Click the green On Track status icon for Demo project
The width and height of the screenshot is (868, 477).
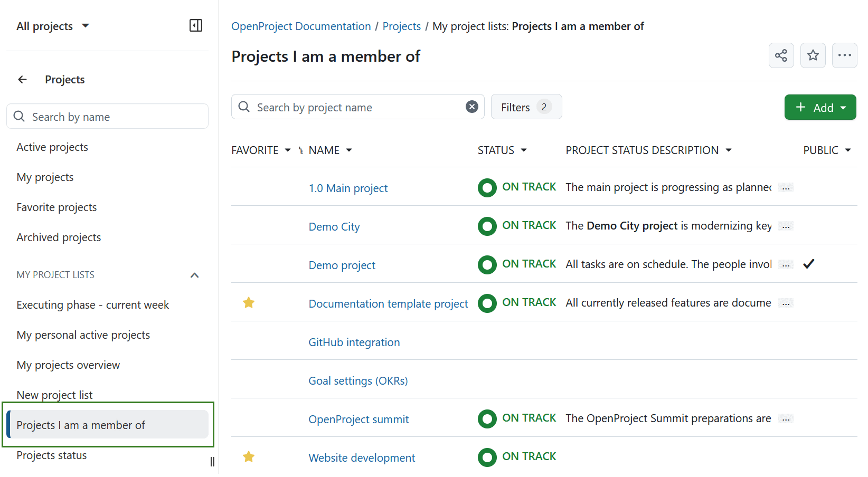pyautogui.click(x=487, y=264)
